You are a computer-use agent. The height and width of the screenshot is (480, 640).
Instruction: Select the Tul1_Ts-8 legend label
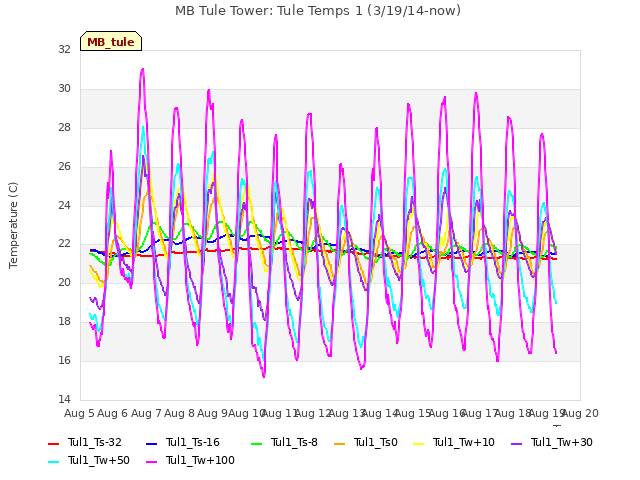294,442
